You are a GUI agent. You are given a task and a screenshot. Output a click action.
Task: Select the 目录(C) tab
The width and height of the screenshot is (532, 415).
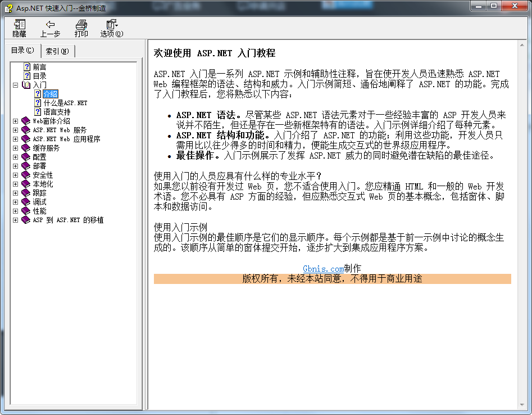coord(22,50)
